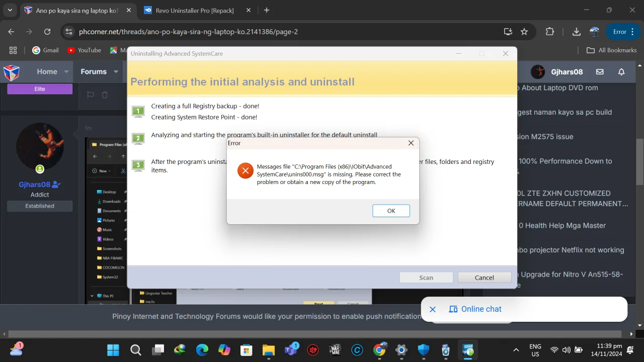Open Windows Start menu
Image resolution: width=644 pixels, height=362 pixels.
pos(113,350)
